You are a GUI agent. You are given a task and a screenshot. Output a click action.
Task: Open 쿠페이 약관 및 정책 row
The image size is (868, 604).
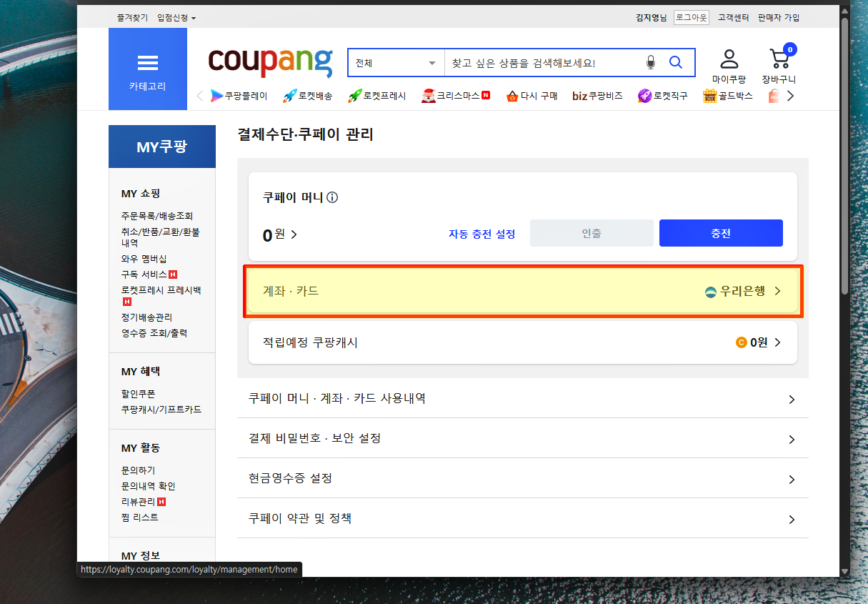pos(523,518)
